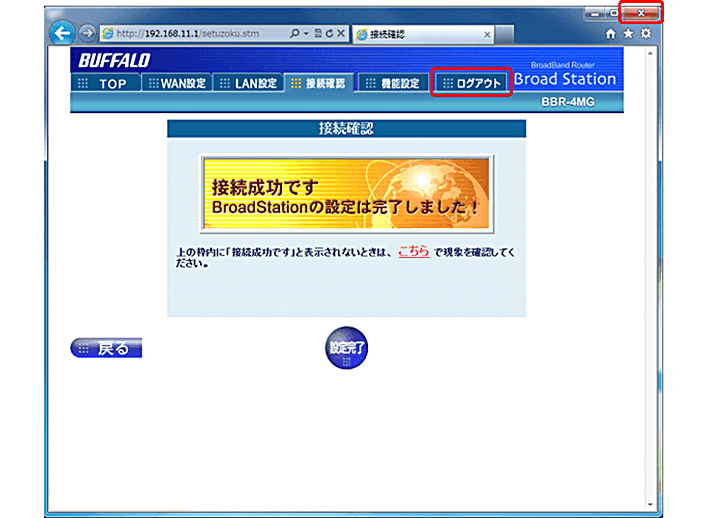
Task: Close the 接続確認 browser tab
Action: [487, 34]
